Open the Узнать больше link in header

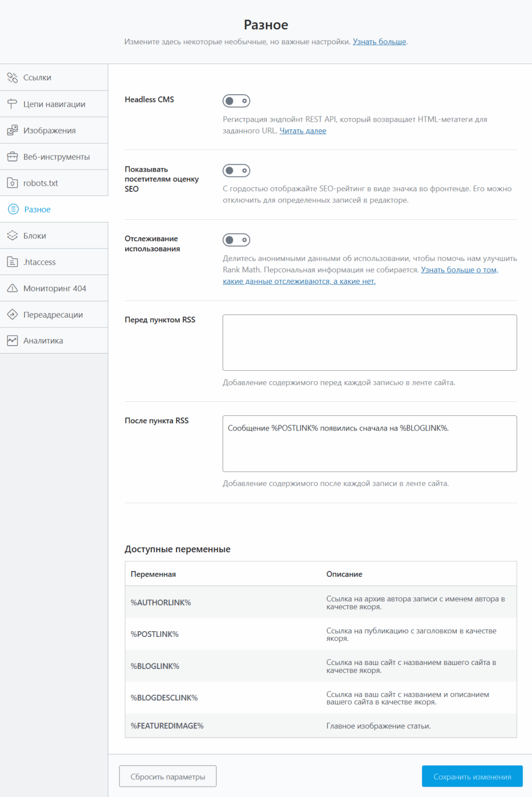[379, 42]
